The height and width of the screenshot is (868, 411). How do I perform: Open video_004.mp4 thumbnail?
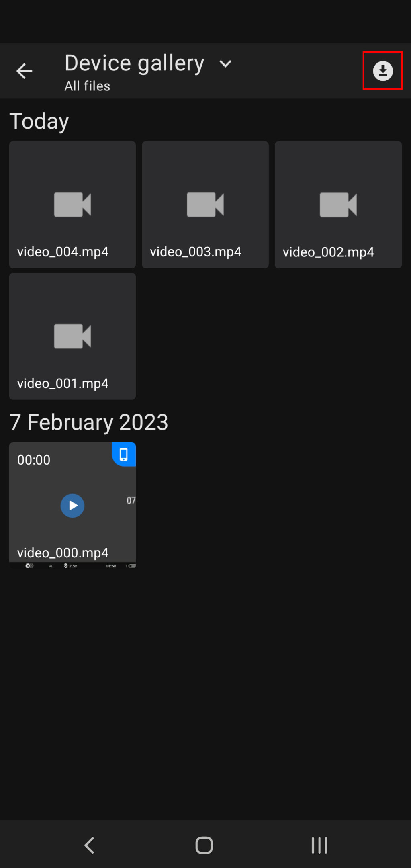72,205
